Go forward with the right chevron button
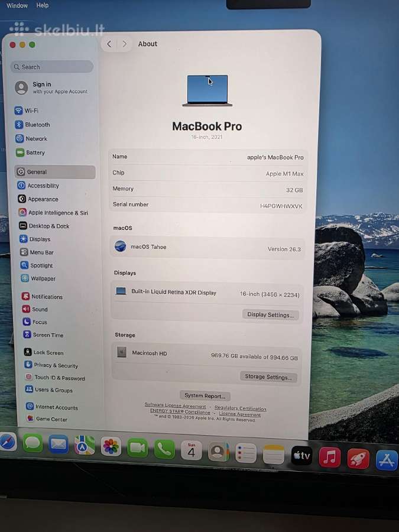Image resolution: width=399 pixels, height=532 pixels. (125, 44)
